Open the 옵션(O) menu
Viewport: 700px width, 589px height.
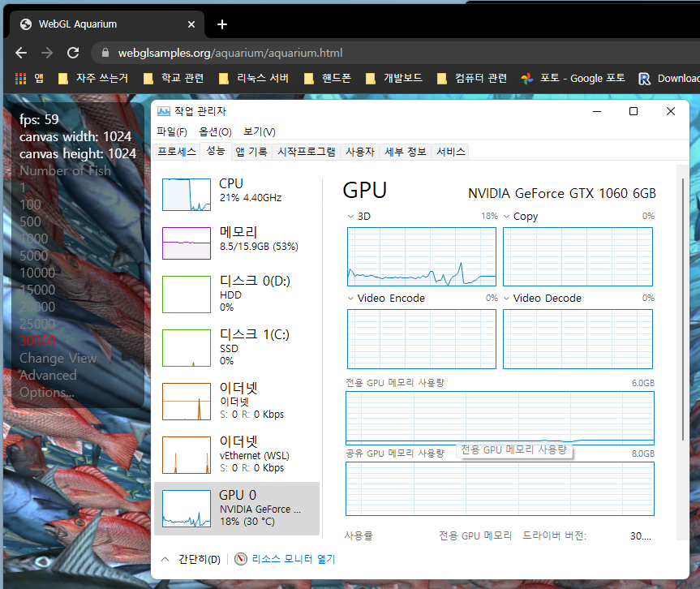click(x=215, y=131)
